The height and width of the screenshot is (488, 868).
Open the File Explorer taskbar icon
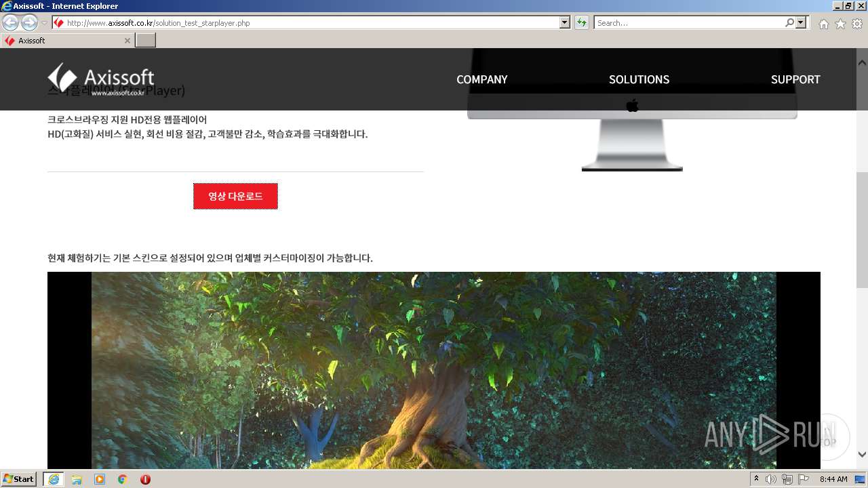click(77, 479)
